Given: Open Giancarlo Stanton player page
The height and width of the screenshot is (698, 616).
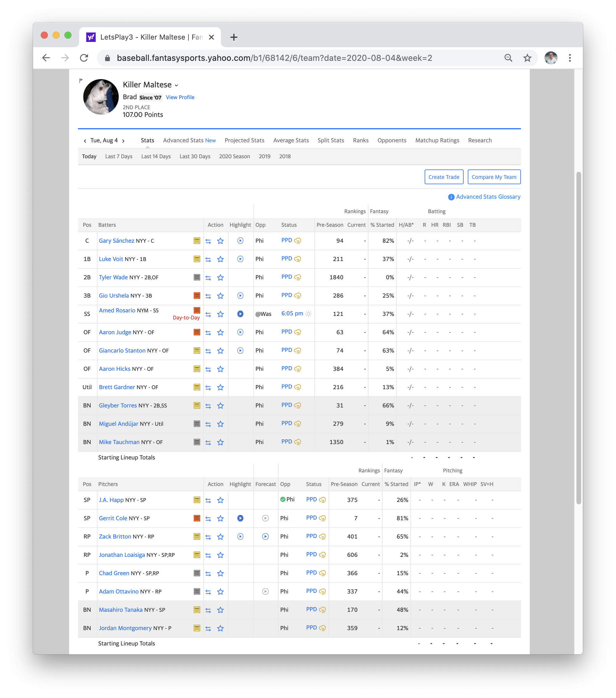Looking at the screenshot, I should (122, 350).
